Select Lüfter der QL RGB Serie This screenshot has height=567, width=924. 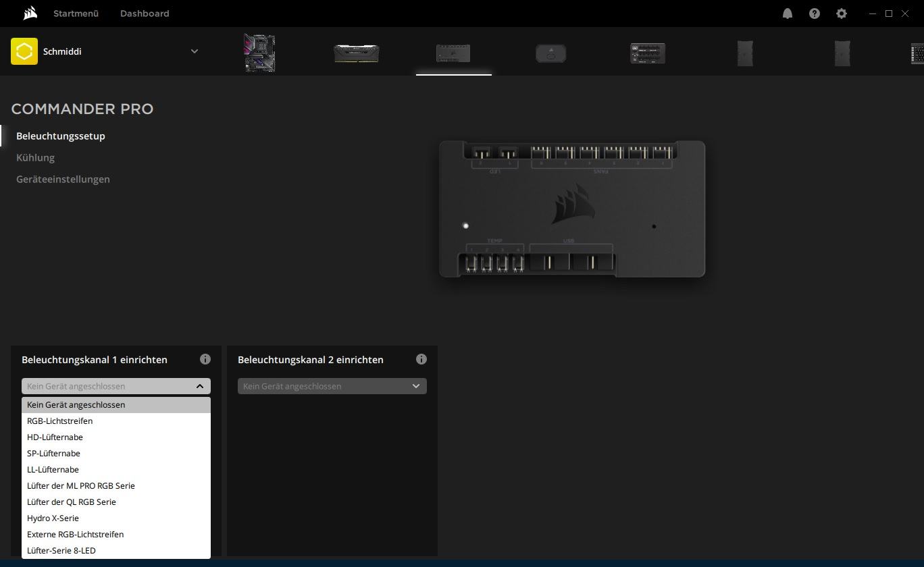pyautogui.click(x=116, y=502)
